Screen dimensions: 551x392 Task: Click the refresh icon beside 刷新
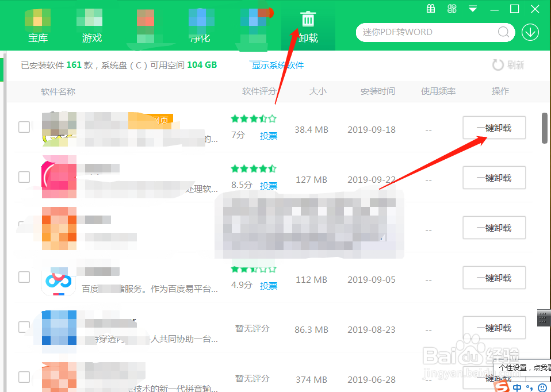point(498,64)
